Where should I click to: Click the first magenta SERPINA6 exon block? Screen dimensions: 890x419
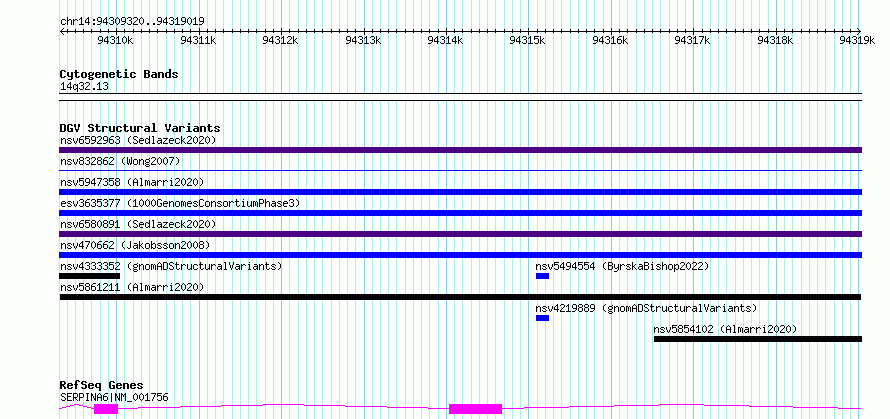tap(106, 409)
